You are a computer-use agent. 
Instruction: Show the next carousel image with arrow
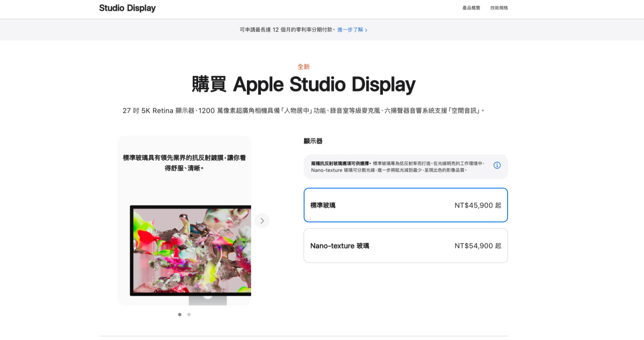pyautogui.click(x=262, y=220)
